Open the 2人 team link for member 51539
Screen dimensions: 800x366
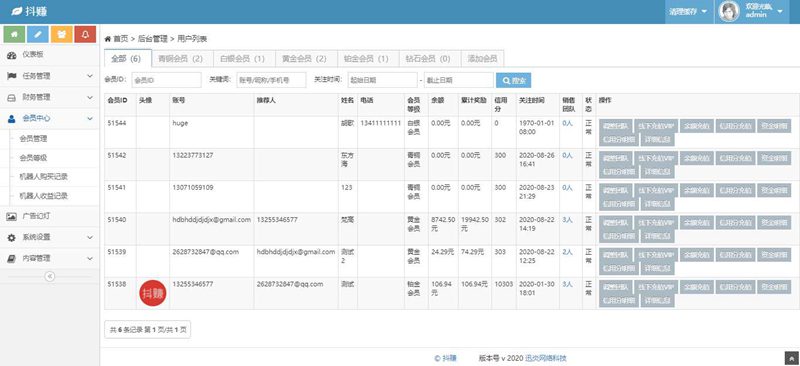[x=567, y=252]
